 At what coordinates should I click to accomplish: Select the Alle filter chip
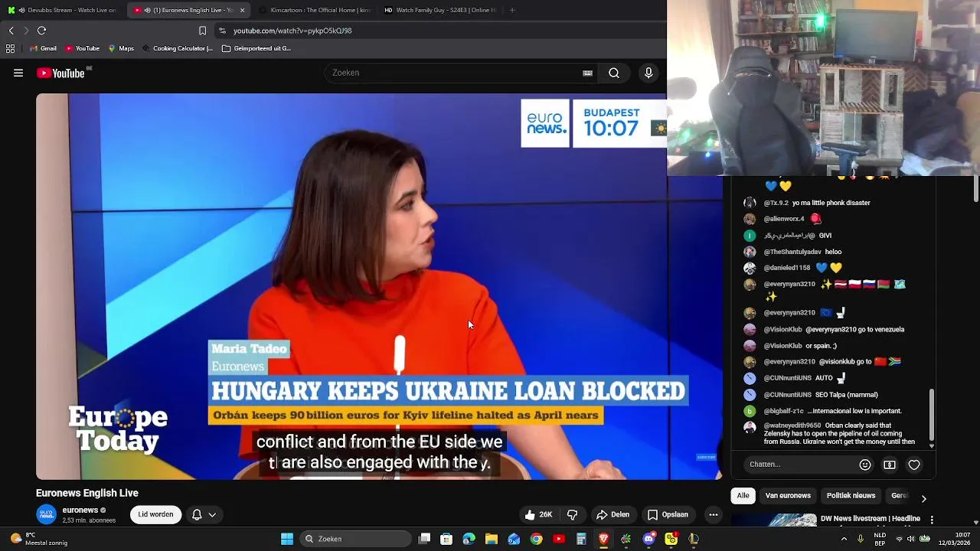pyautogui.click(x=743, y=496)
